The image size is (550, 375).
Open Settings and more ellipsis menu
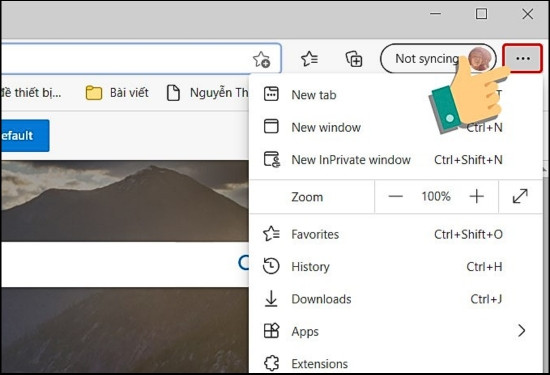(523, 58)
